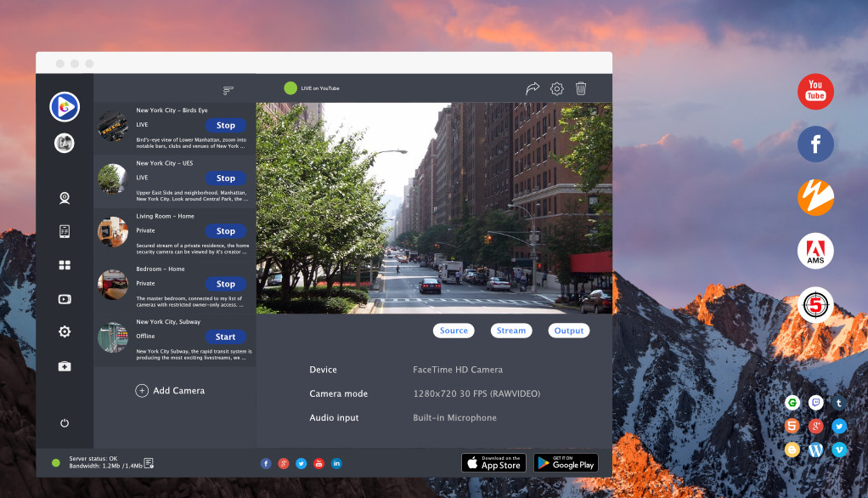
Task: Click Google Plus icon in the footer
Action: [x=284, y=464]
